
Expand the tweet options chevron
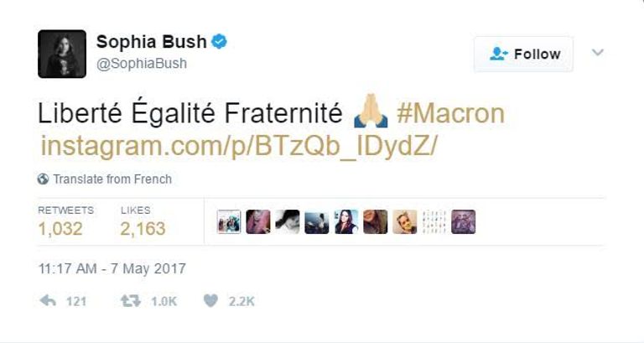click(x=598, y=53)
